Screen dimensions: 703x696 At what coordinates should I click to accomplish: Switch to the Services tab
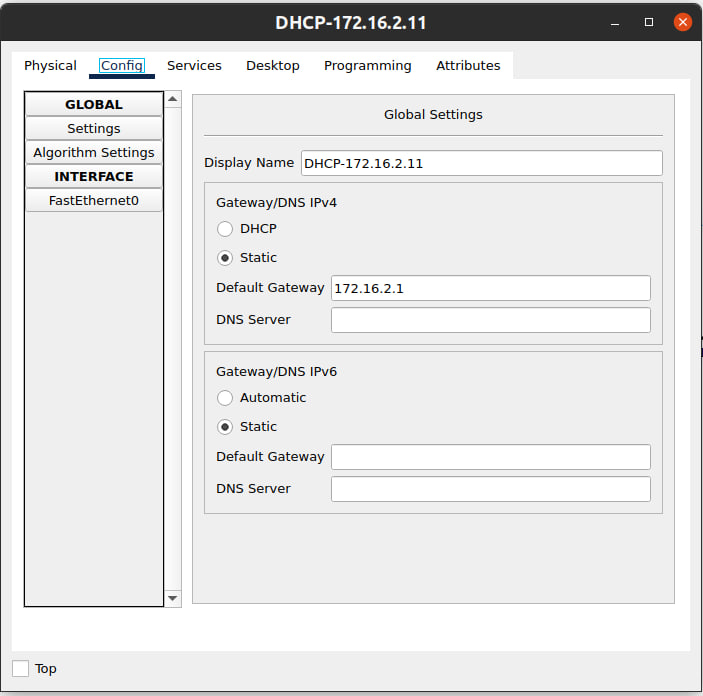pyautogui.click(x=194, y=65)
